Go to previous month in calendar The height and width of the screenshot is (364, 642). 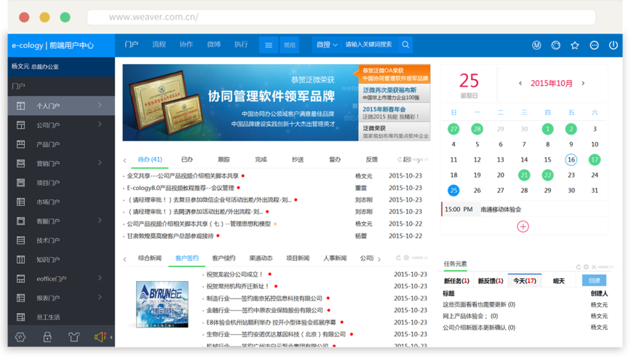[x=520, y=84]
